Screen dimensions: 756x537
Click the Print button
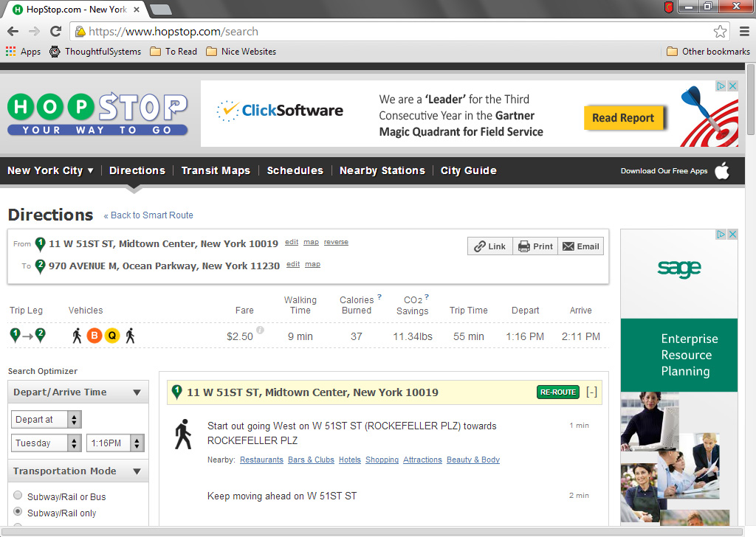coord(535,246)
